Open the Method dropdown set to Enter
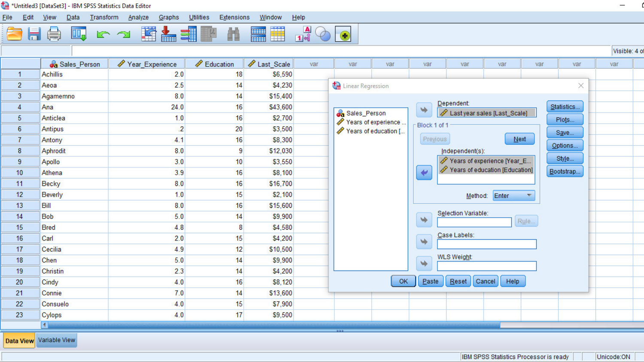 click(x=514, y=196)
